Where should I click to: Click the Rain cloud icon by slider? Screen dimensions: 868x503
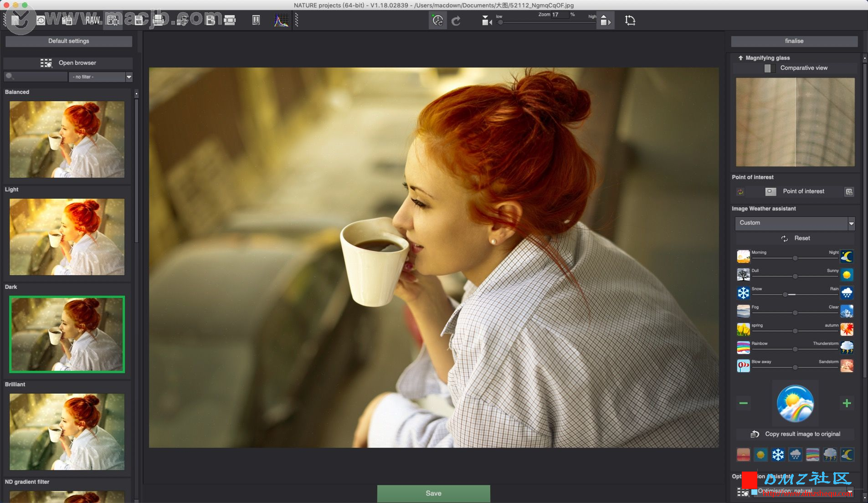(x=847, y=293)
